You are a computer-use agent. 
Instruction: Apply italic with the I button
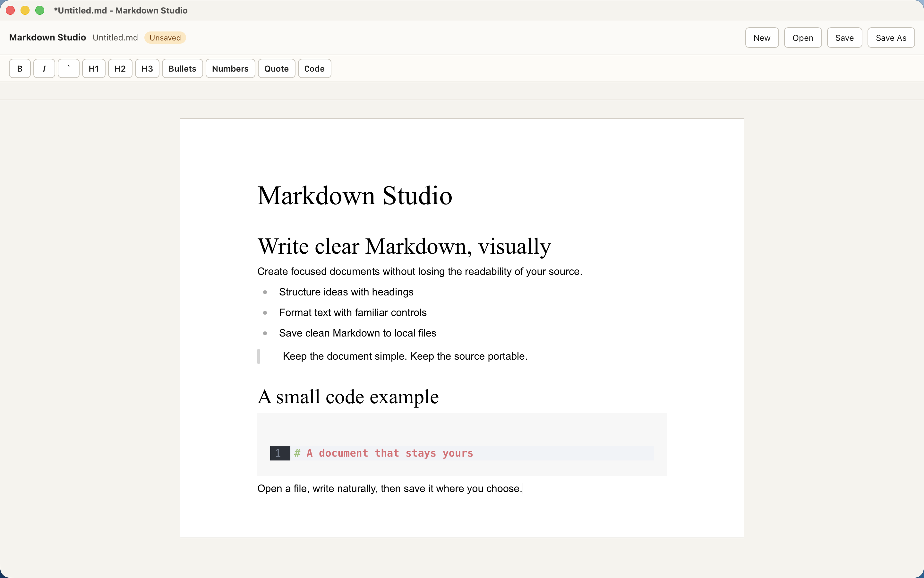coord(44,68)
